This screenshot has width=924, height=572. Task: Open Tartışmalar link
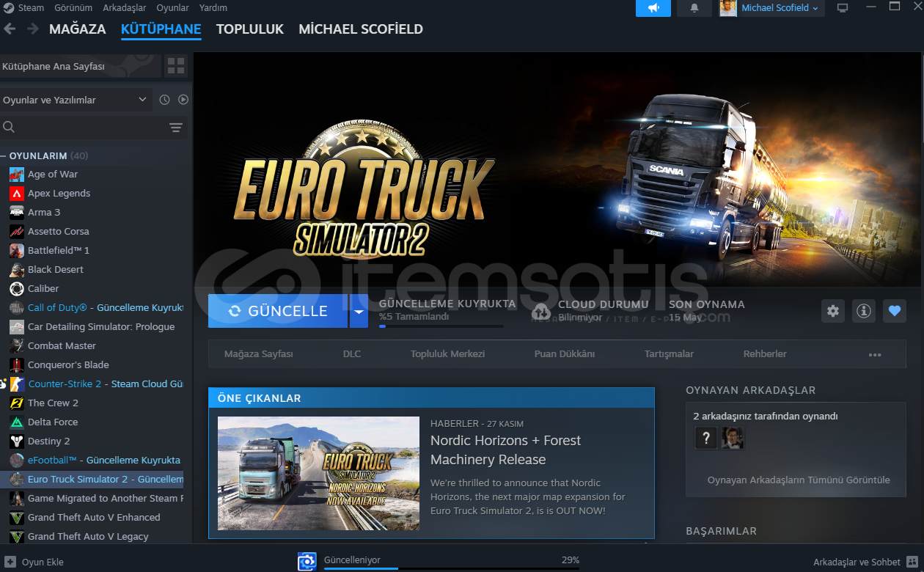(x=669, y=354)
